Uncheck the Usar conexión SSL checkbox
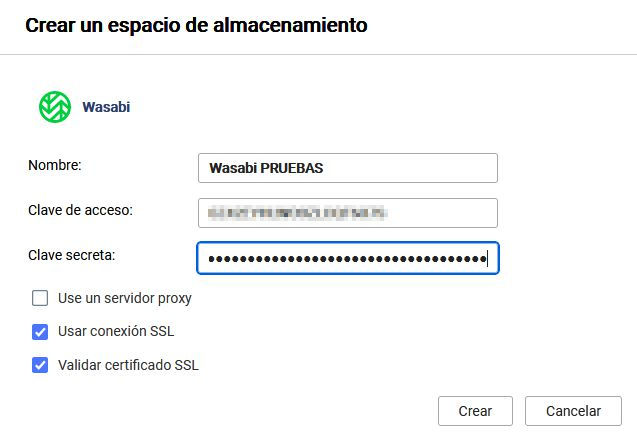The width and height of the screenshot is (637, 436). coord(40,332)
